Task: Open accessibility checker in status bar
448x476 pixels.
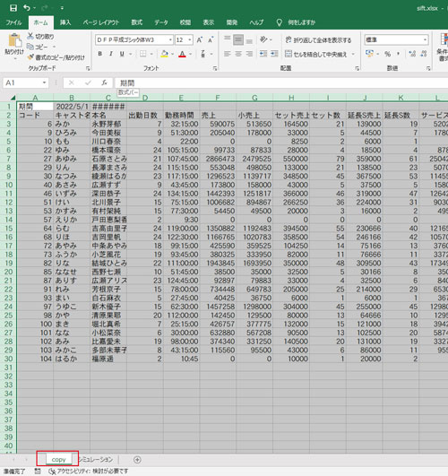Action: pyautogui.click(x=89, y=472)
